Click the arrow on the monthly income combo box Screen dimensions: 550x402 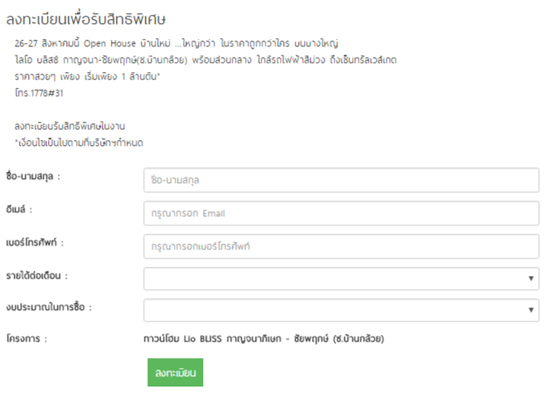click(531, 279)
